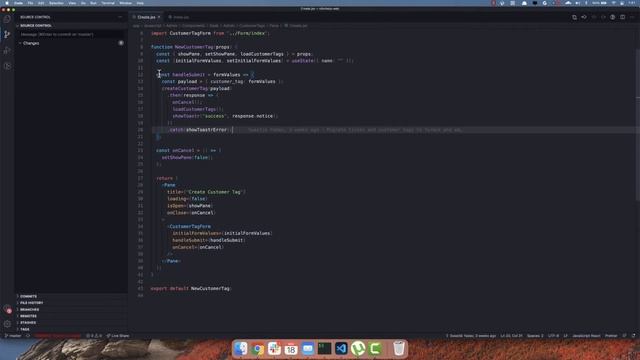Open the Run and Debug view
Image resolution: width=640 pixels, height=360 pixels.
coord(7,51)
